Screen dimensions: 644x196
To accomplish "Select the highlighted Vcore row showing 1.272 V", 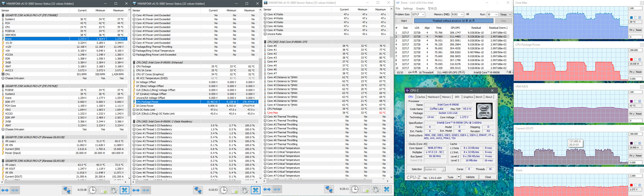I will coord(64,39).
